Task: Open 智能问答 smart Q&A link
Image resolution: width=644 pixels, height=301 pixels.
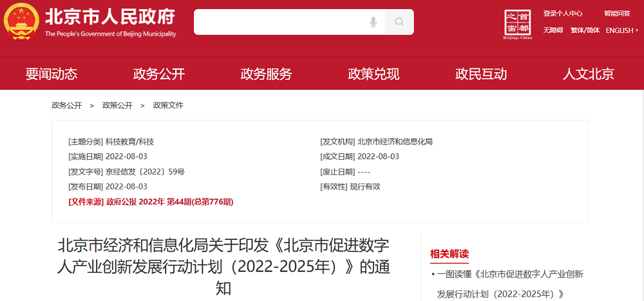Action: 617,14
